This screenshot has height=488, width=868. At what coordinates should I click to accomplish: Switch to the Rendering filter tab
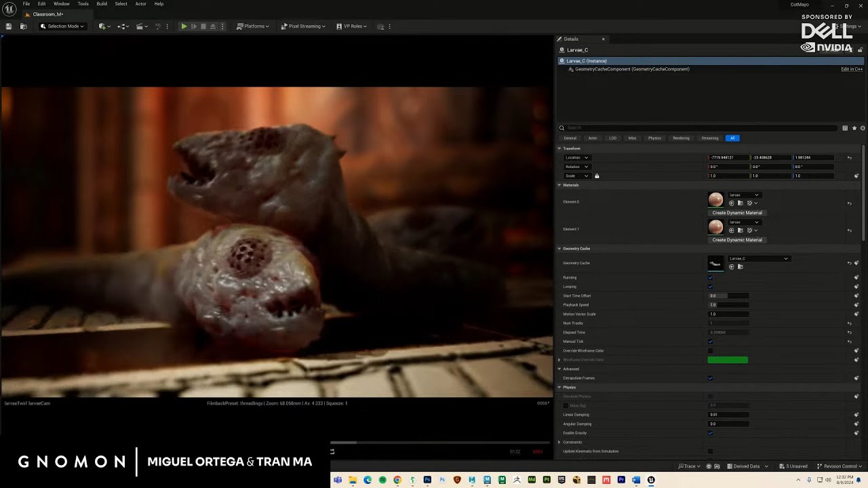681,138
